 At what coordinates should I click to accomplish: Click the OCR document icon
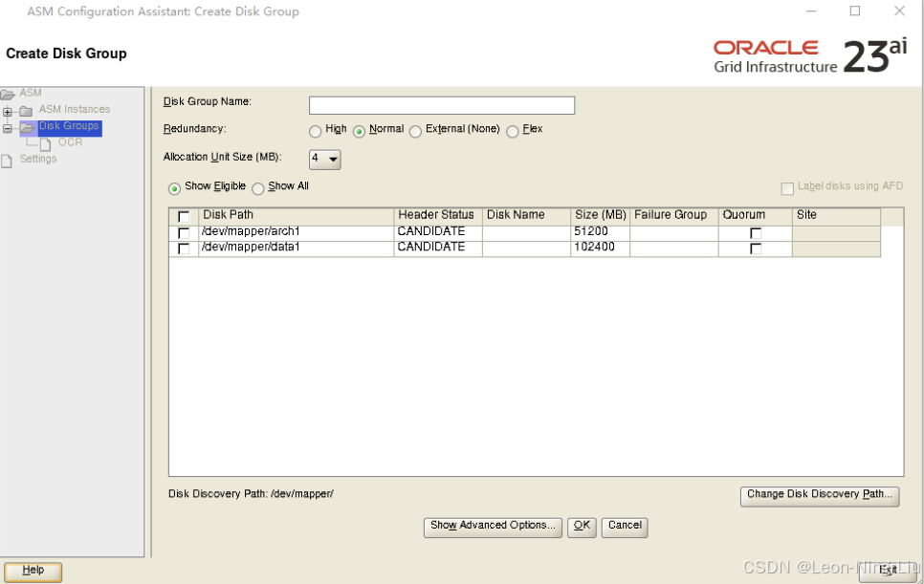tap(45, 143)
